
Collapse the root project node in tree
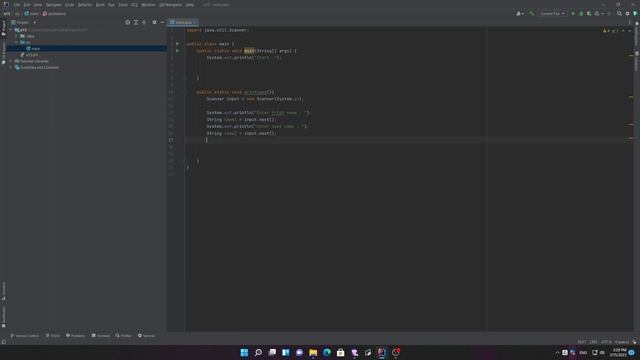[x=11, y=30]
